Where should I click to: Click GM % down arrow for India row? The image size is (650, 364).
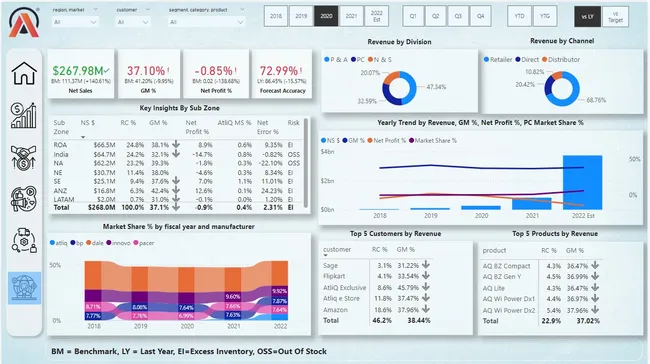(176, 153)
